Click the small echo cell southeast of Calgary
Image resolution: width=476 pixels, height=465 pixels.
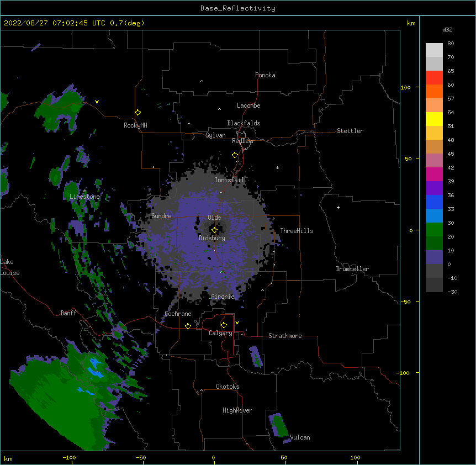pos(256,357)
